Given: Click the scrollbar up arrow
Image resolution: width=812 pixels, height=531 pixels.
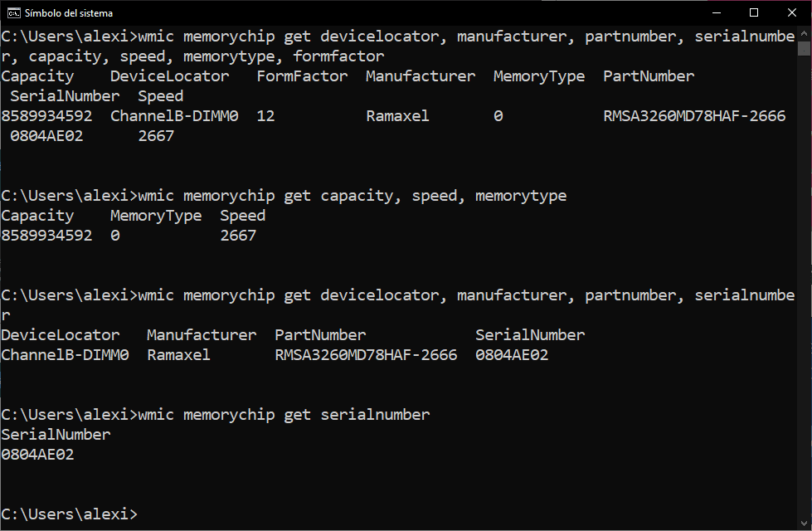Looking at the screenshot, I should point(804,34).
